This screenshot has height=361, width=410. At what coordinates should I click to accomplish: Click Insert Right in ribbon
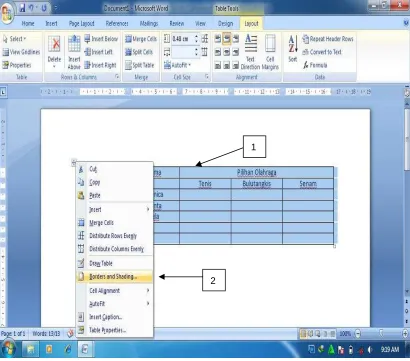click(x=100, y=65)
